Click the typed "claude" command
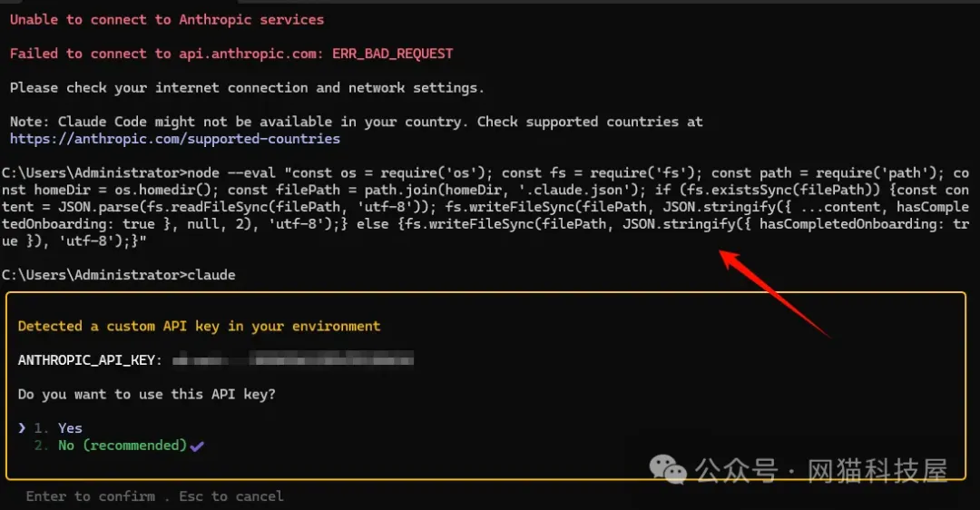 211,275
